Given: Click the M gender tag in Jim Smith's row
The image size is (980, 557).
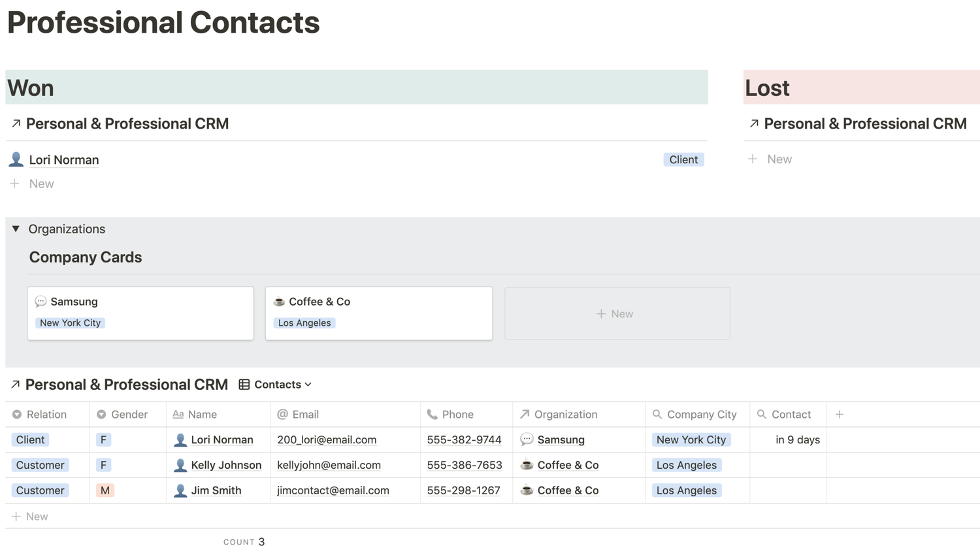Looking at the screenshot, I should (x=105, y=490).
